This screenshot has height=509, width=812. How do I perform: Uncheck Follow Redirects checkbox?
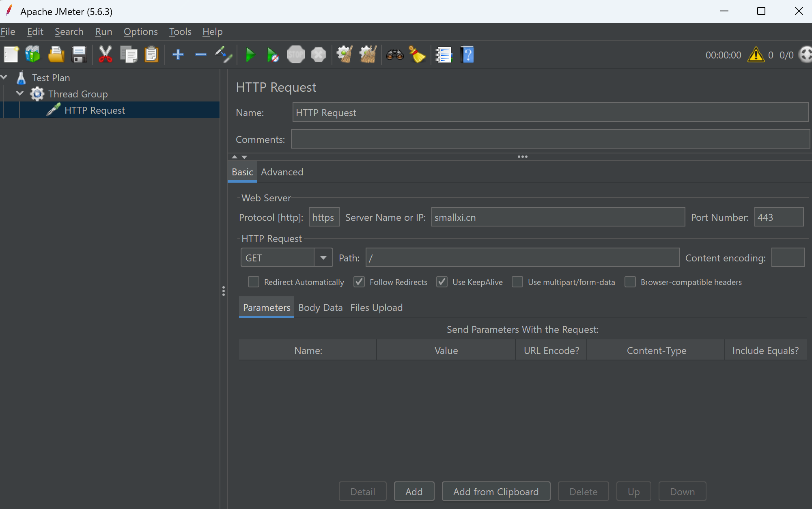coord(359,282)
